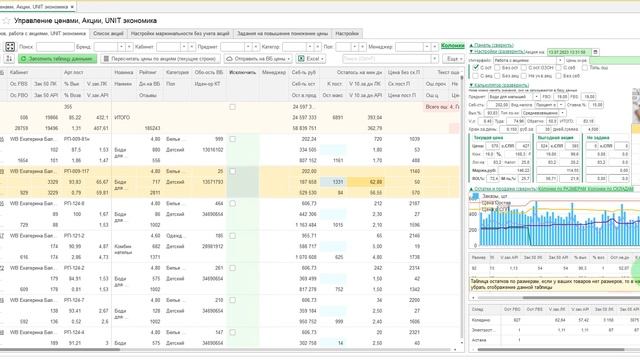Clear the Предмет filter with its x button
Screen dimensions: 640x360
coord(256,47)
